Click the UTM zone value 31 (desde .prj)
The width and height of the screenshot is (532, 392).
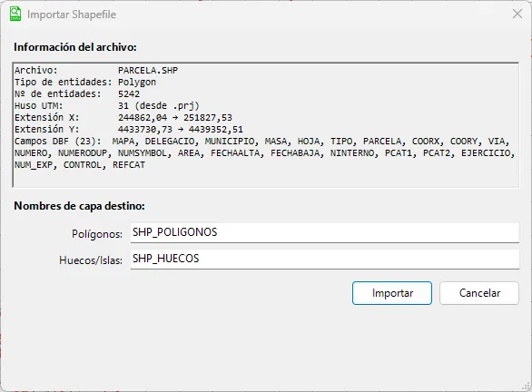pyautogui.click(x=159, y=106)
